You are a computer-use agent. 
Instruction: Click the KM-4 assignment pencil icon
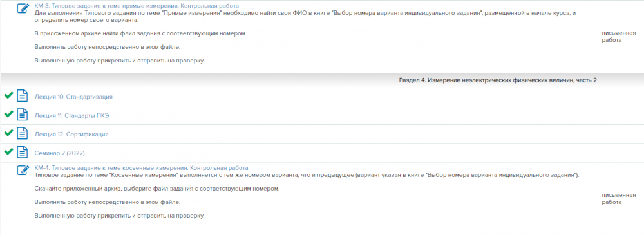pos(23,170)
